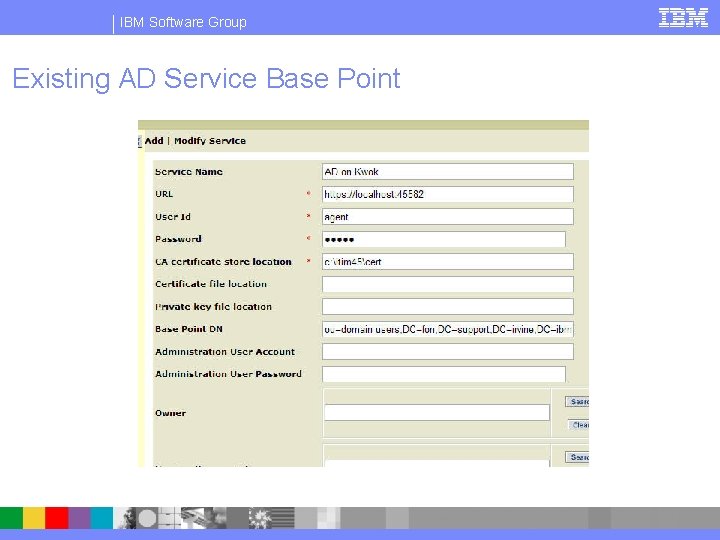Click the IBM logo

pyautogui.click(x=683, y=18)
